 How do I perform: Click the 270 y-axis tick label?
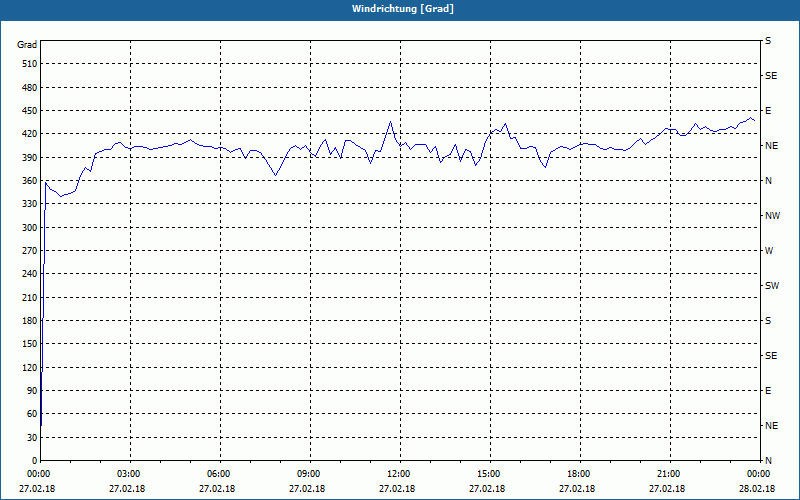coord(29,251)
